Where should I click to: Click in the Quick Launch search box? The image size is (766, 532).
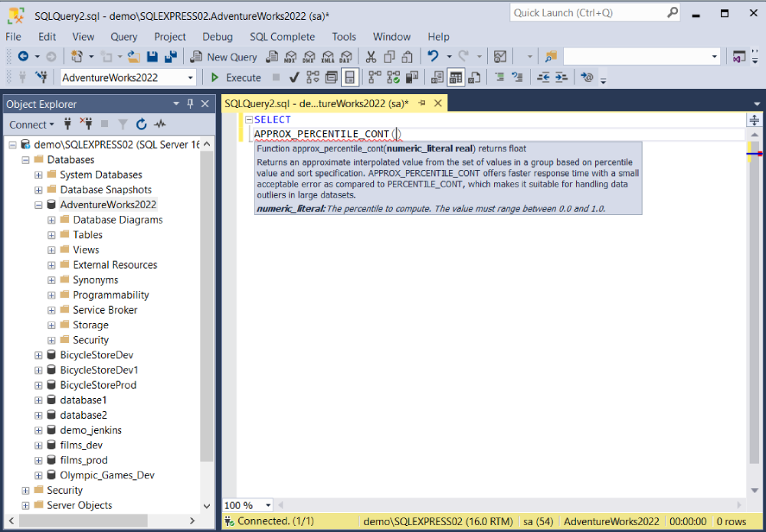click(589, 13)
